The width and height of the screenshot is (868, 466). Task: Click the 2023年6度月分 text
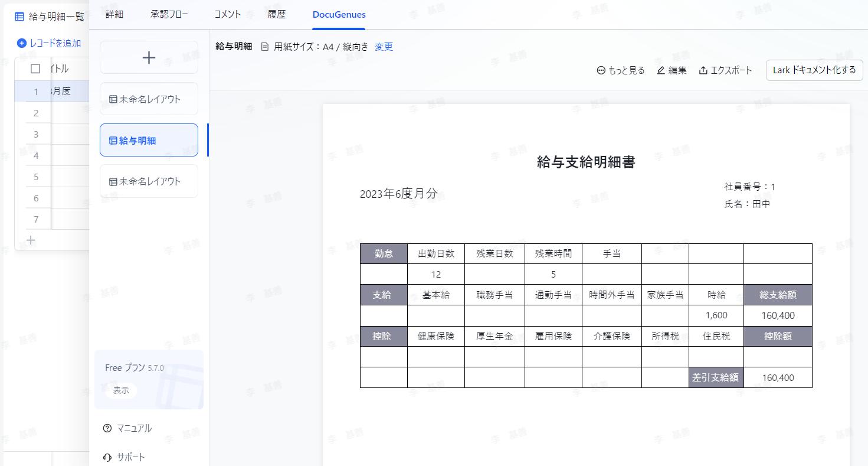399,194
